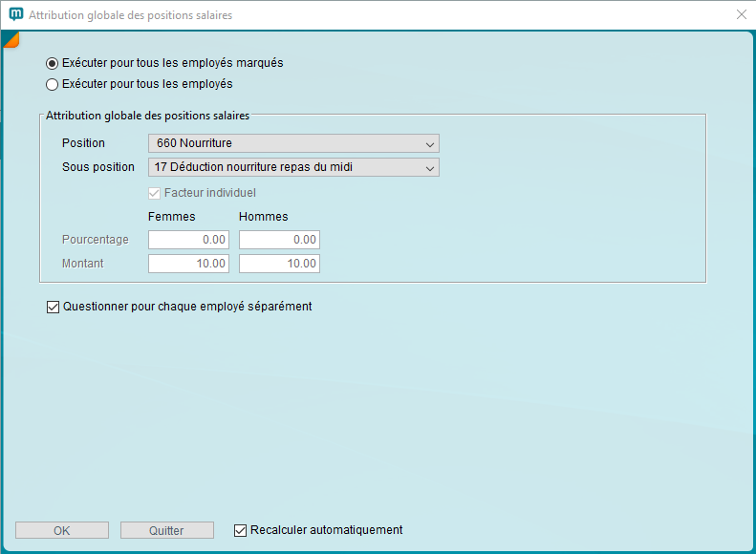Choose 'Exécuter pour tous les employés' option

[x=53, y=84]
